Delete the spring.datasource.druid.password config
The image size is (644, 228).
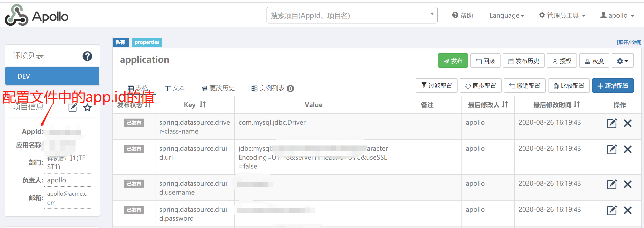[628, 210]
